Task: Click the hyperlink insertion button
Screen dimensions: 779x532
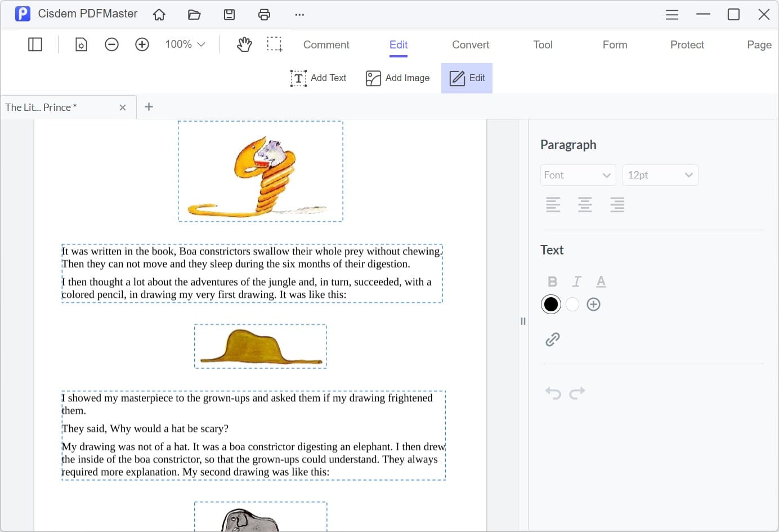Action: point(552,339)
